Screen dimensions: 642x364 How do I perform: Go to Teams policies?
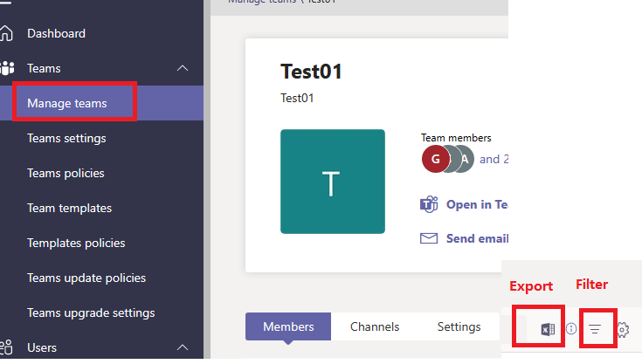click(66, 174)
